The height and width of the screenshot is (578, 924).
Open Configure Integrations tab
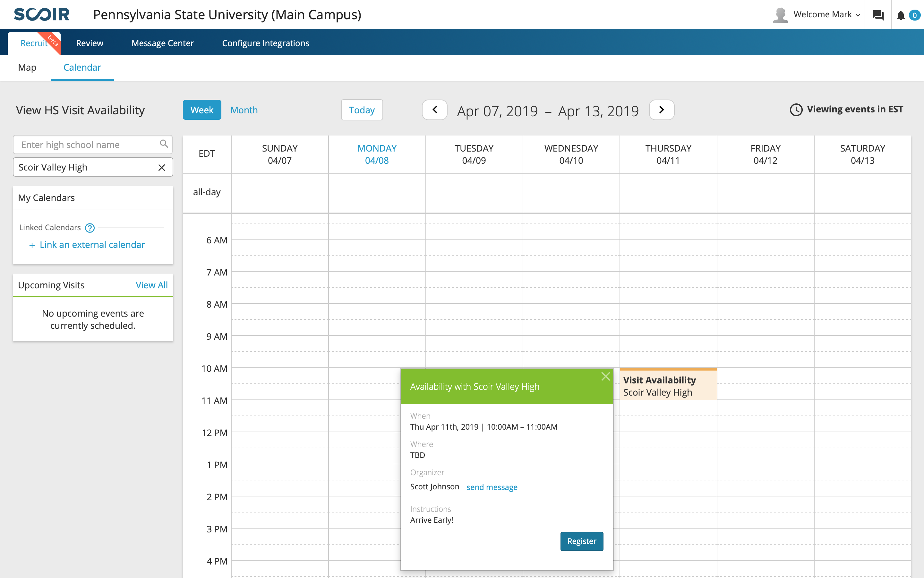tap(266, 43)
